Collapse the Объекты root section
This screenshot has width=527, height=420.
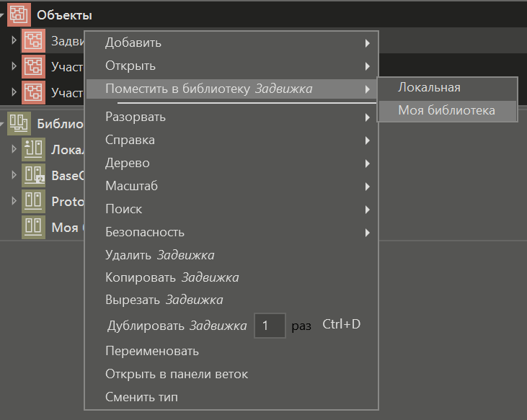pyautogui.click(x=4, y=14)
